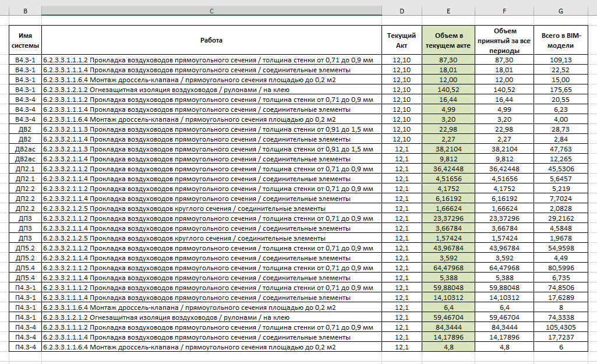Click 'Объем принятый за все периоды' header
597x364 pixels.
pos(504,40)
